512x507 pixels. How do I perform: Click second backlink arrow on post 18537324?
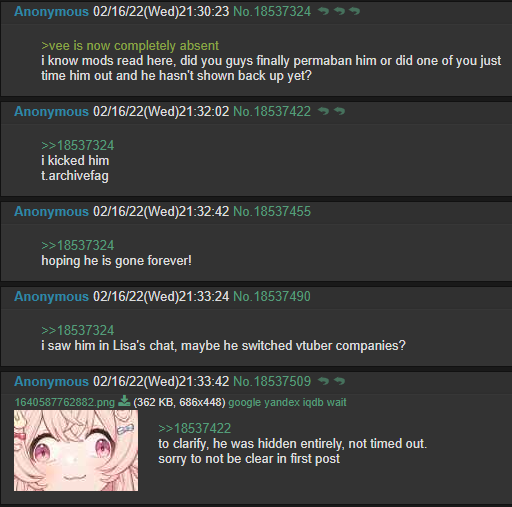(x=339, y=11)
